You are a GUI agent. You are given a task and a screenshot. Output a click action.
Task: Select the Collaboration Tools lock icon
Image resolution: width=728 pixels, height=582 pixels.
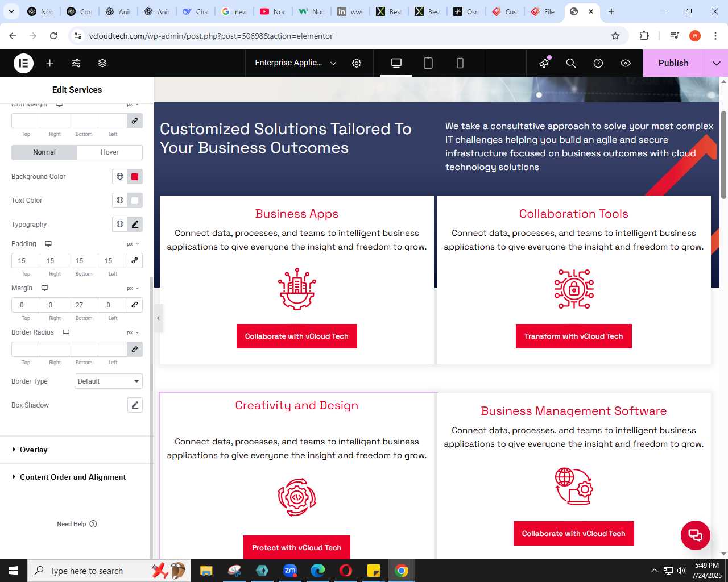[x=574, y=289]
